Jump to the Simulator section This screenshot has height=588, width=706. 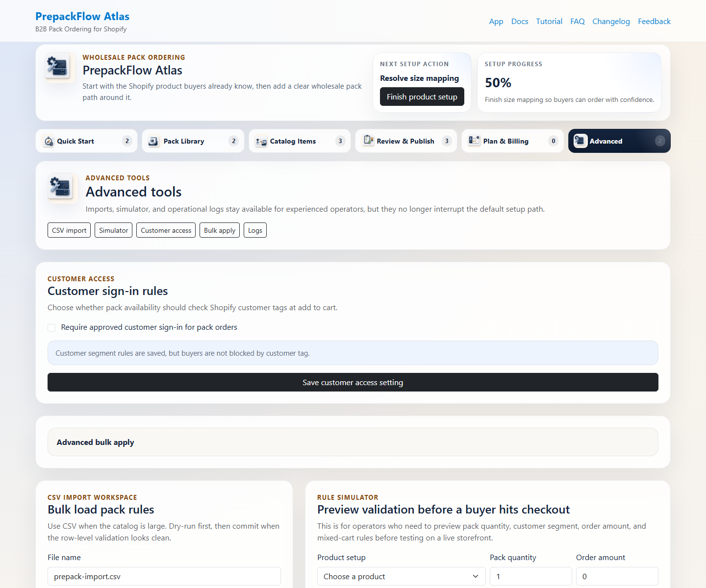[114, 230]
